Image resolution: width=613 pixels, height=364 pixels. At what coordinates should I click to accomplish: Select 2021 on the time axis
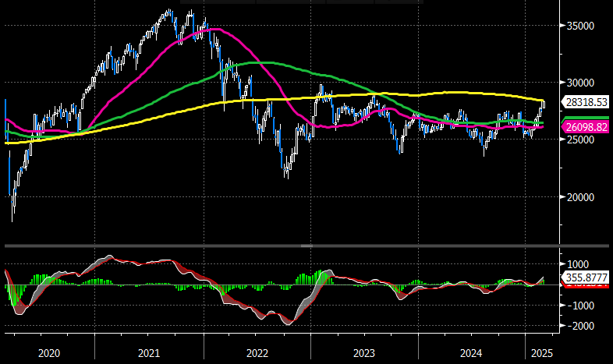pos(149,353)
